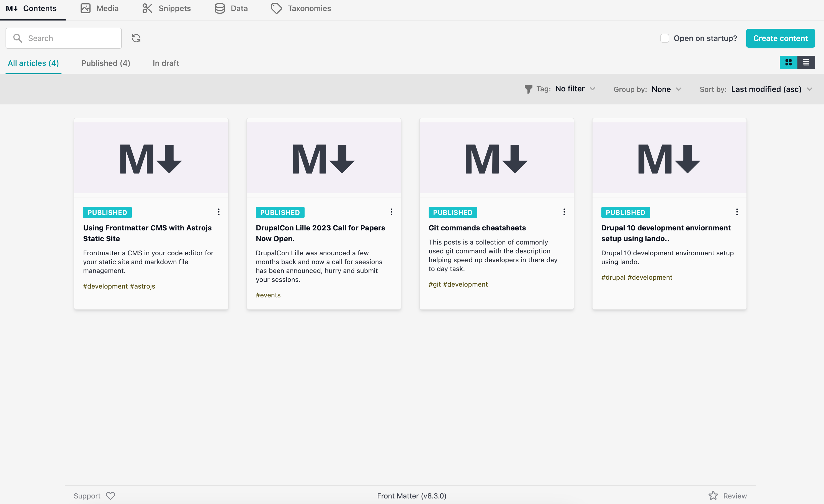Switch to grid view
Viewport: 824px width, 504px height.
pos(788,62)
